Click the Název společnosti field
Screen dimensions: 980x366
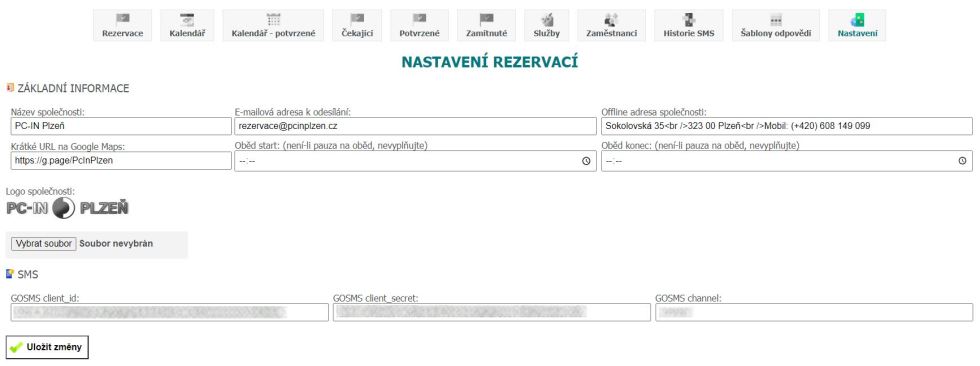pyautogui.click(x=121, y=126)
